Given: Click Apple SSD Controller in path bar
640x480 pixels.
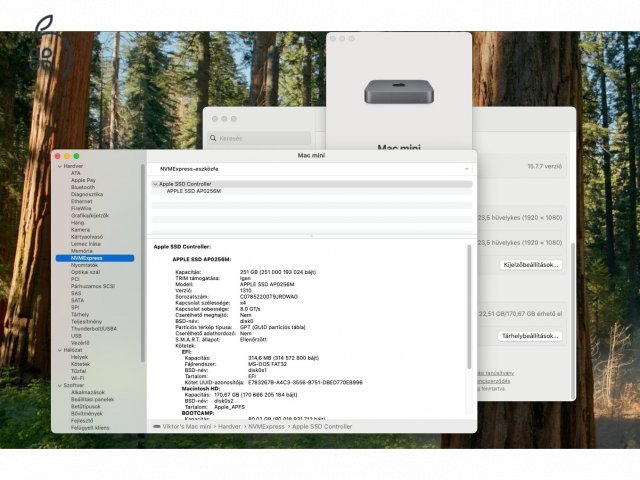Looking at the screenshot, I should pyautogui.click(x=322, y=427).
